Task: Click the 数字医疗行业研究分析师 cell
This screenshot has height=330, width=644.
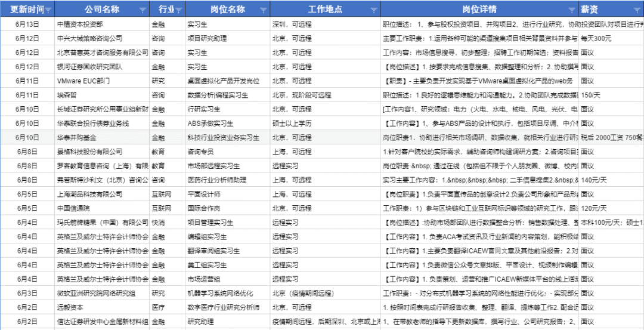Action: point(228,307)
